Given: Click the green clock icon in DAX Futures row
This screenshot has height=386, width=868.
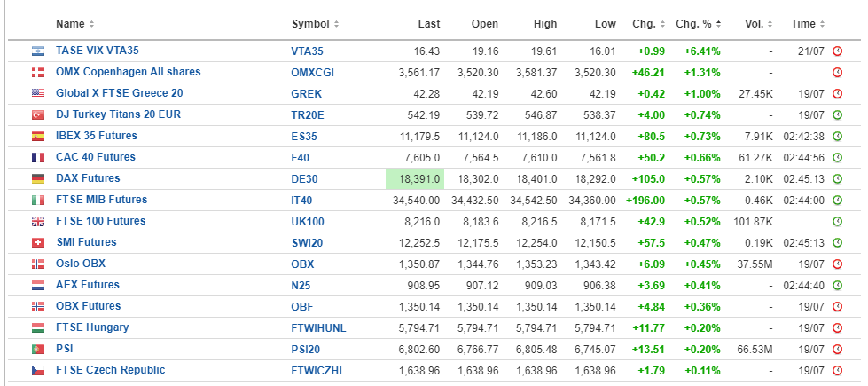Looking at the screenshot, I should (837, 179).
